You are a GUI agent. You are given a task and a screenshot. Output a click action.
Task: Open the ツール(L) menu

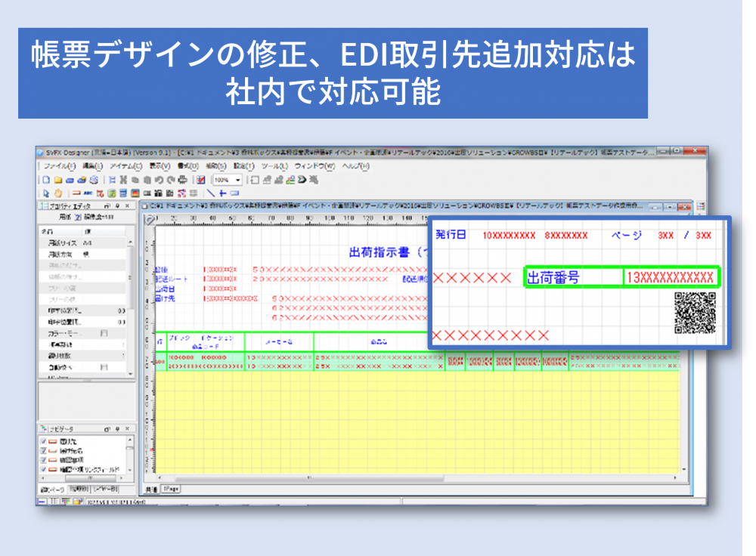[275, 166]
